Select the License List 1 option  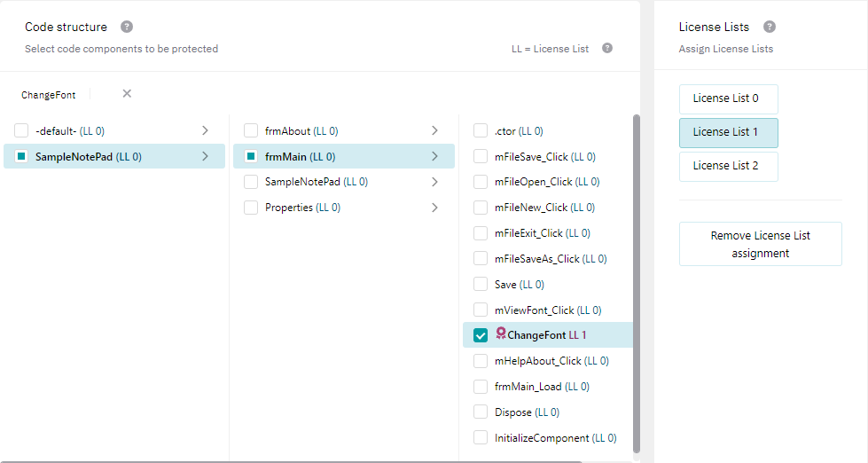[728, 132]
